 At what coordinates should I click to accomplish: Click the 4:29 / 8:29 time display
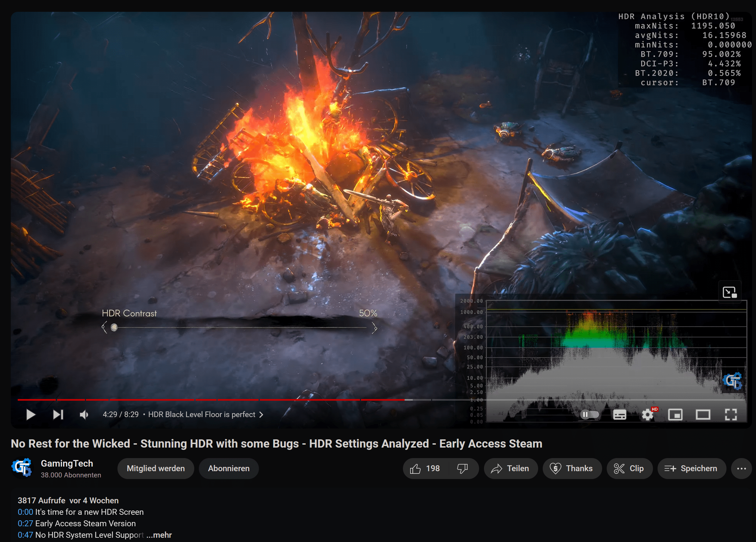point(120,414)
